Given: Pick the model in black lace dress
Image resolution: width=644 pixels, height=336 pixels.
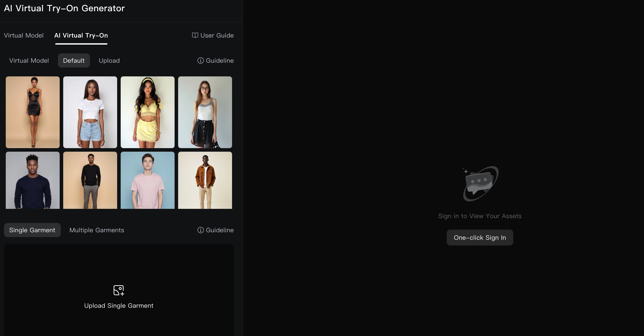Looking at the screenshot, I should pos(33,112).
